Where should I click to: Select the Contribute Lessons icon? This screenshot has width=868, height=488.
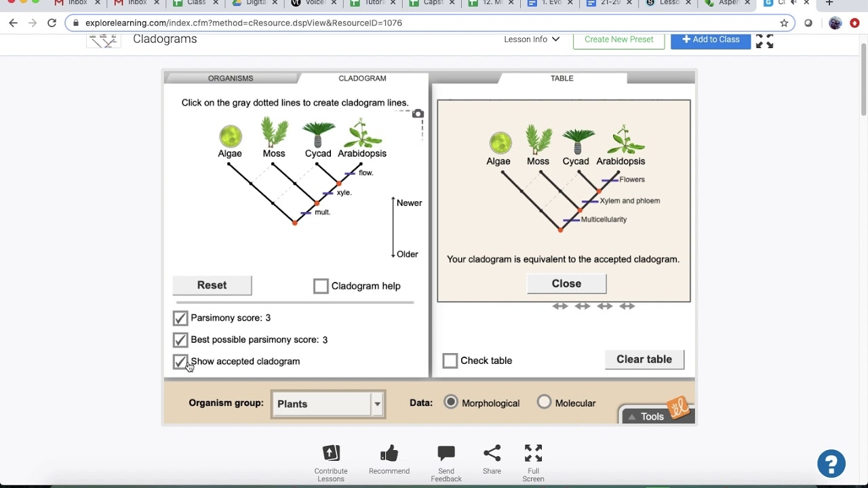pyautogui.click(x=331, y=453)
